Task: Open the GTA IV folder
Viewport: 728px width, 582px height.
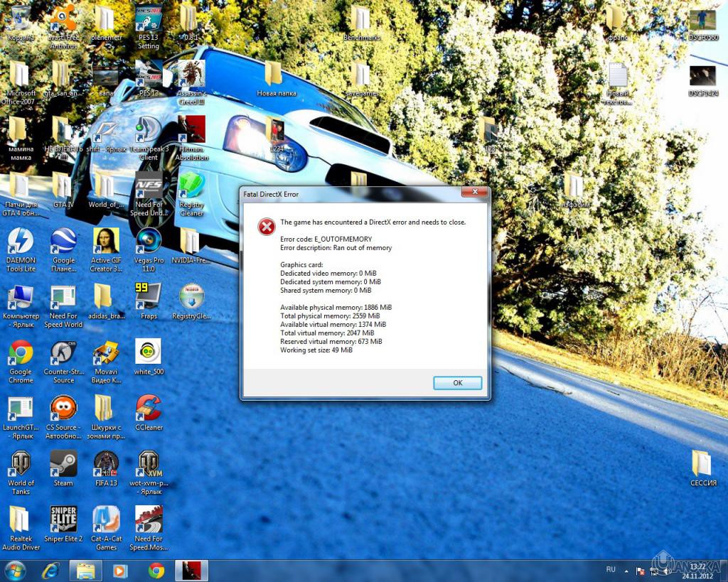Action: [63, 190]
